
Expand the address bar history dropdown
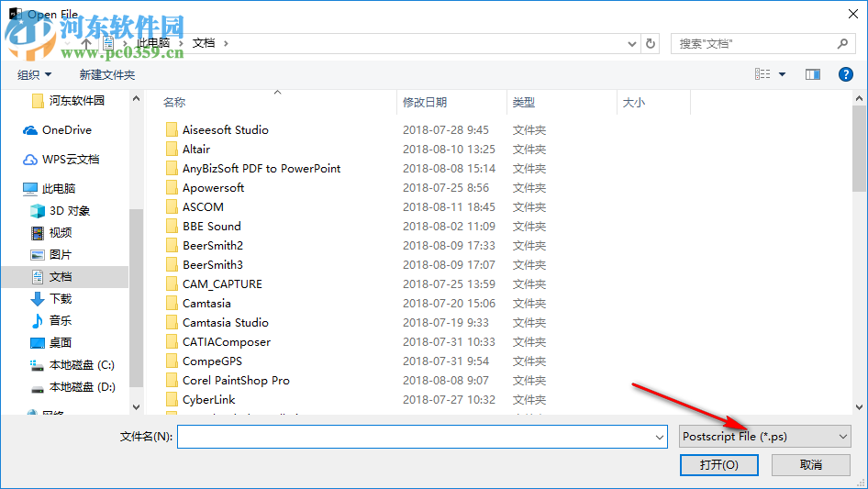click(x=631, y=43)
